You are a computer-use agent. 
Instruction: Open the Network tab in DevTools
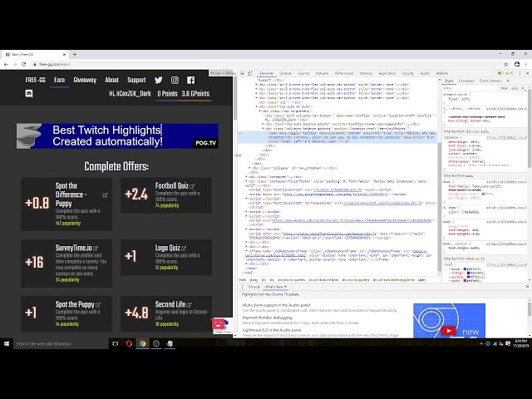(x=322, y=73)
